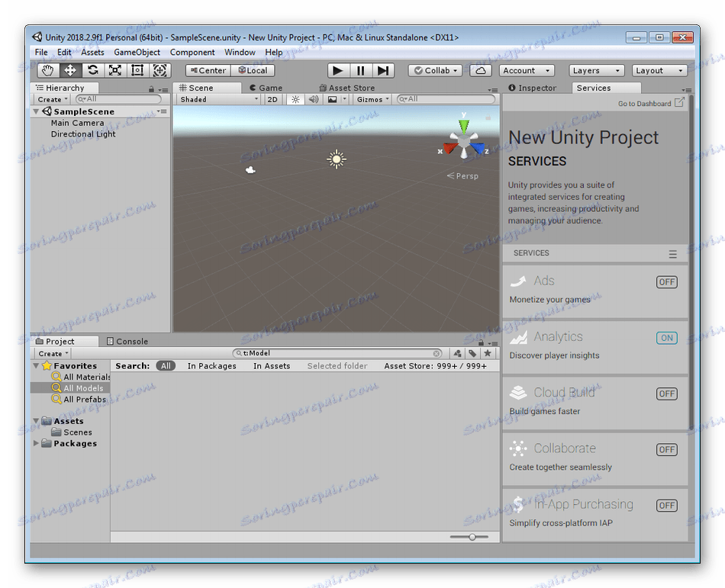Switch to the Console tab
The image size is (725, 588).
127,342
